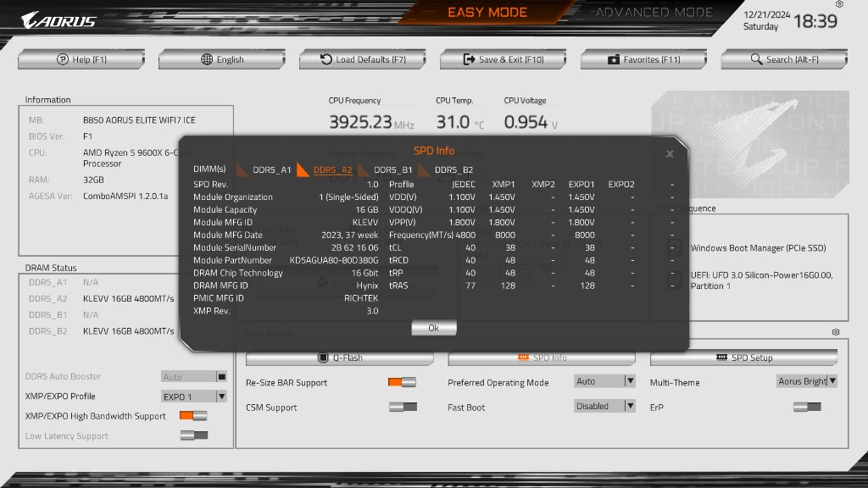Confirm SPD Info dialog with Ok

(x=434, y=328)
